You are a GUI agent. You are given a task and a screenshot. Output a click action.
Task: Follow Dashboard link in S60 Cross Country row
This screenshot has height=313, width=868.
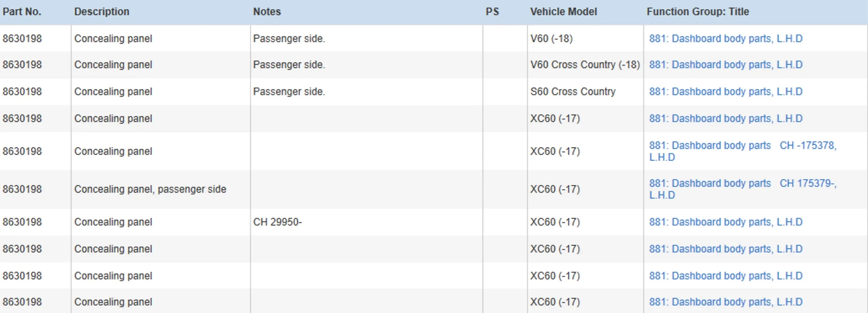tap(726, 92)
